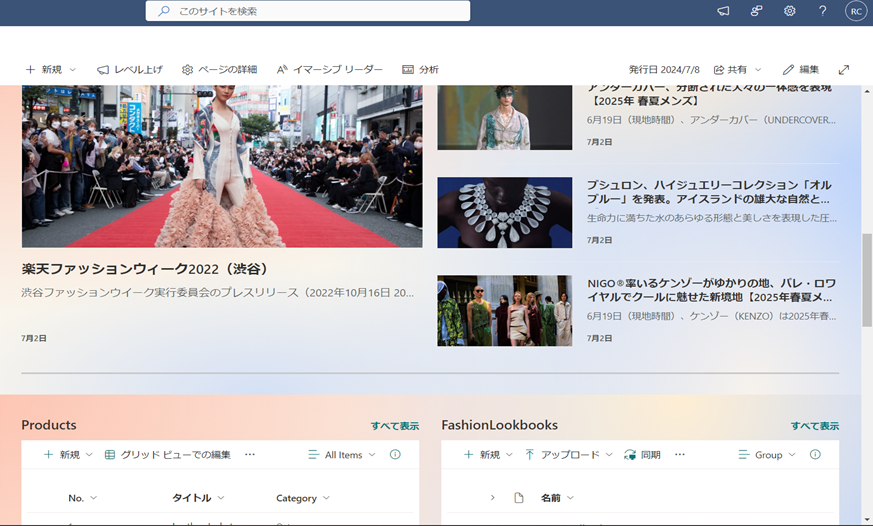Open the RC account avatar
The height and width of the screenshot is (526, 873).
[x=856, y=11]
